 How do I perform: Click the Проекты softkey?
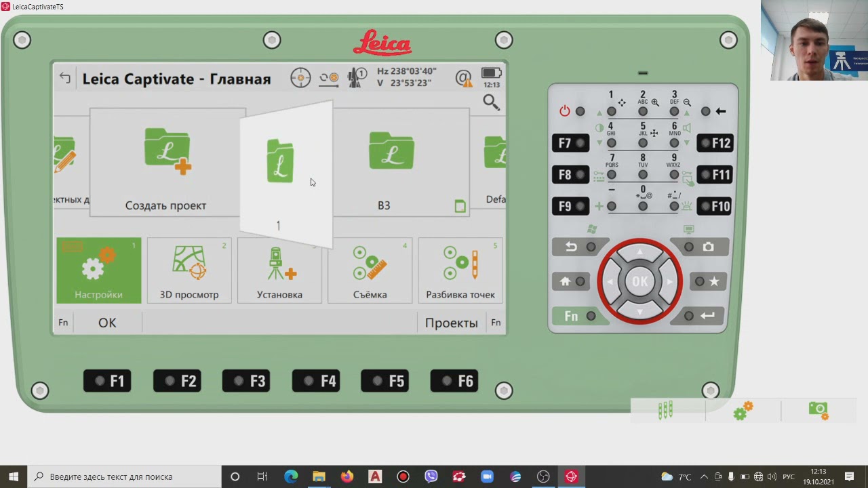click(451, 323)
